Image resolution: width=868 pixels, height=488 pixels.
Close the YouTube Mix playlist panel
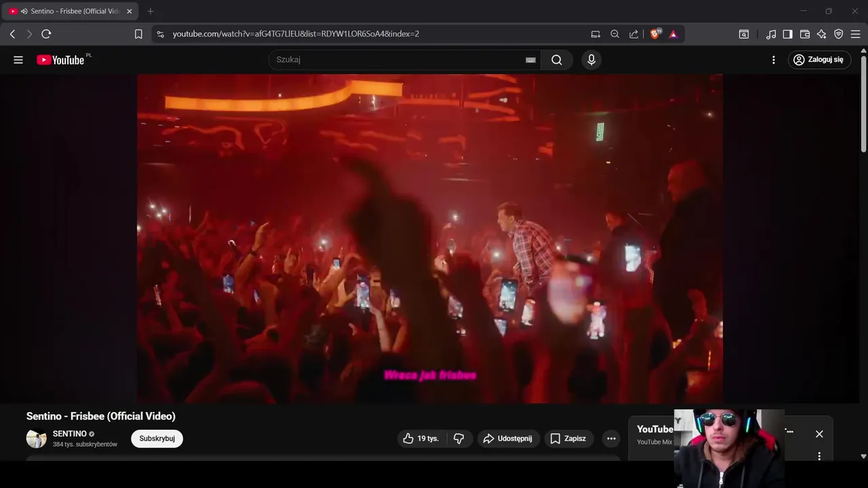pos(819,434)
